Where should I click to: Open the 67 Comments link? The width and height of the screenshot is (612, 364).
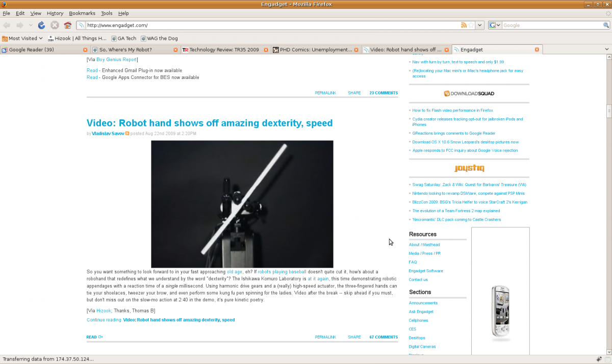point(384,337)
